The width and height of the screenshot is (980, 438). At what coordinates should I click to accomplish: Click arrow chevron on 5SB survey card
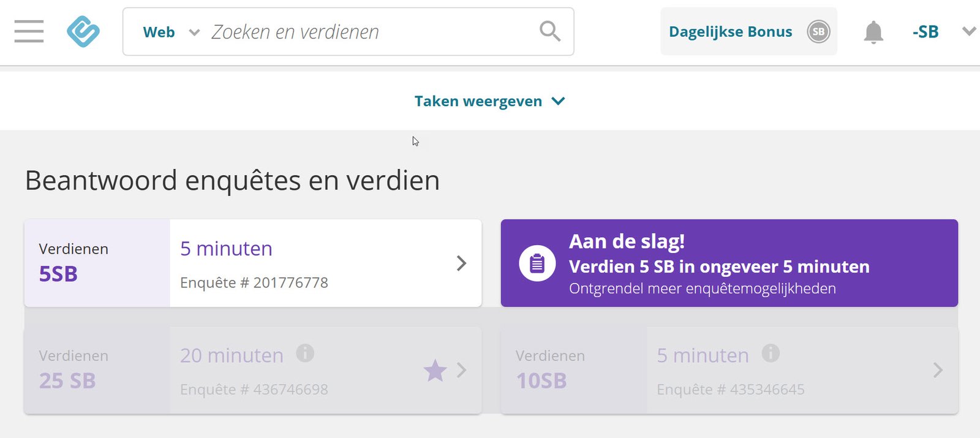(462, 263)
